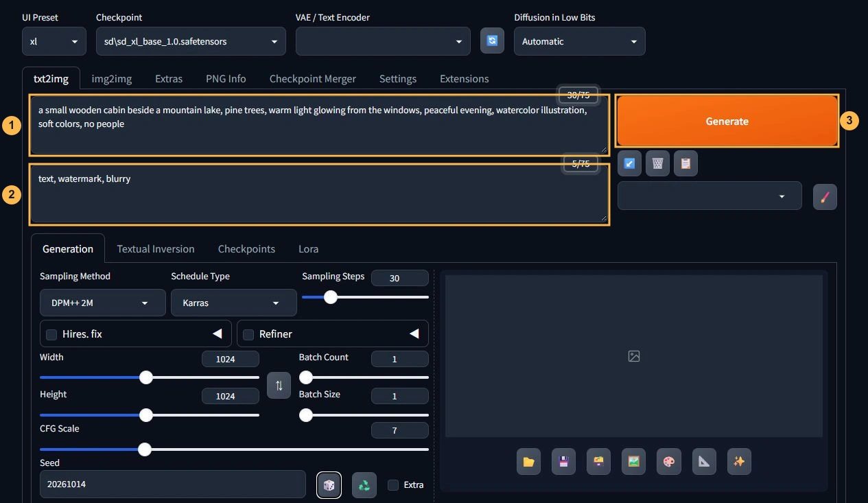Open the PNG Info tab

(226, 79)
